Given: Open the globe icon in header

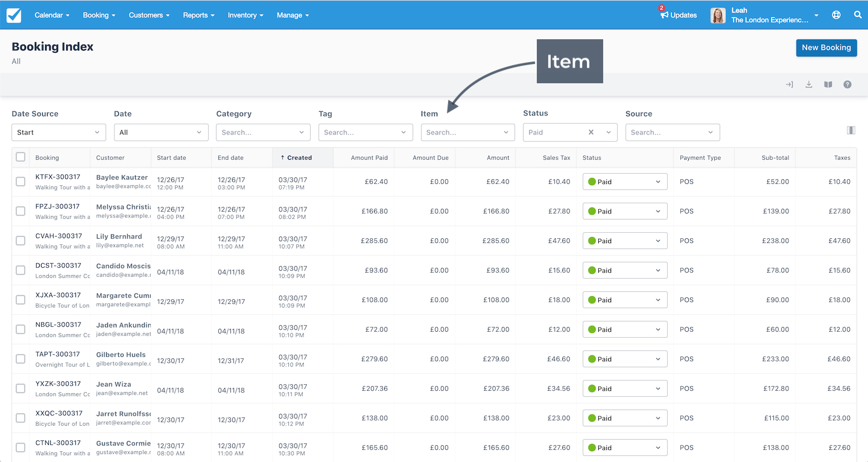Looking at the screenshot, I should tap(836, 15).
